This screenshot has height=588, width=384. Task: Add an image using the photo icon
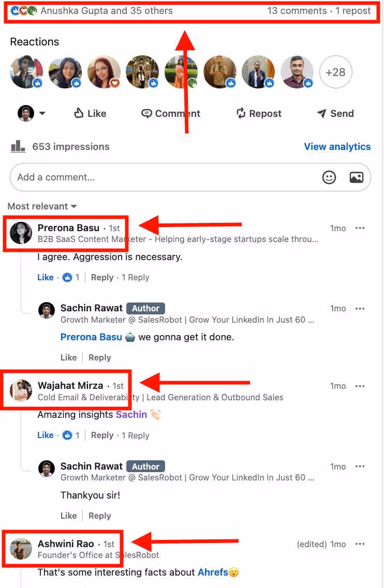tap(357, 177)
